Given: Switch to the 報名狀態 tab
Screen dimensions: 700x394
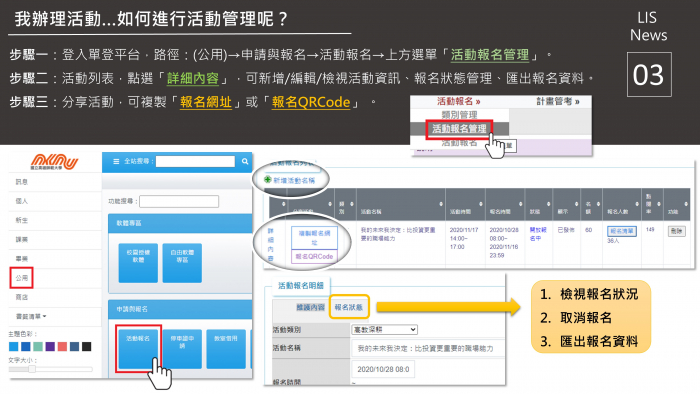Looking at the screenshot, I should pos(349,307).
